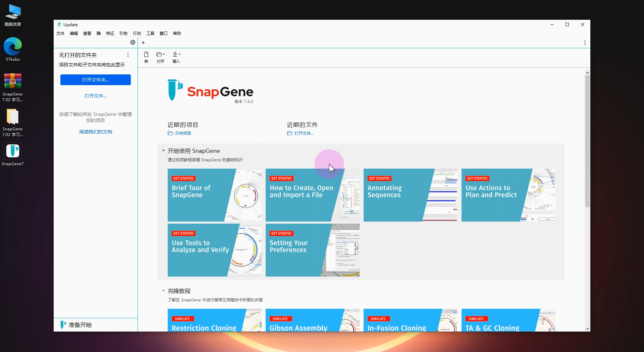
Task: Open the Brief Tour of SnapGene tutorial
Action: tap(214, 195)
